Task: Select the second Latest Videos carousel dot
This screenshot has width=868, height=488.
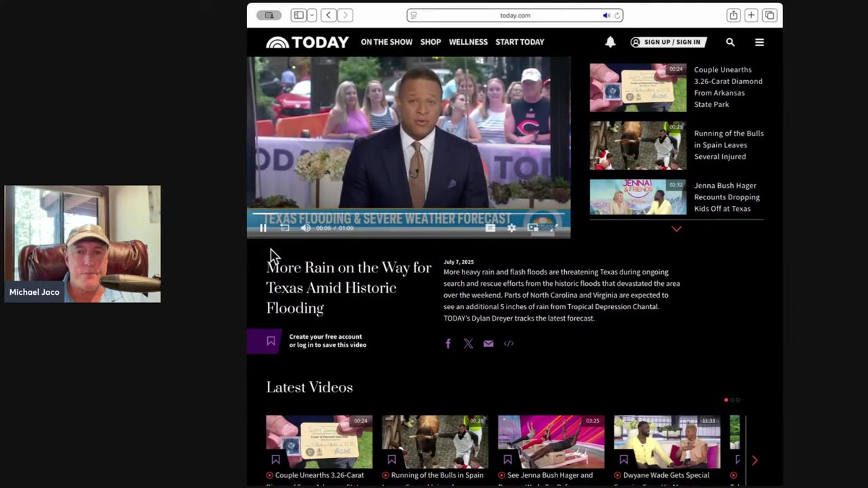Action: [732, 400]
